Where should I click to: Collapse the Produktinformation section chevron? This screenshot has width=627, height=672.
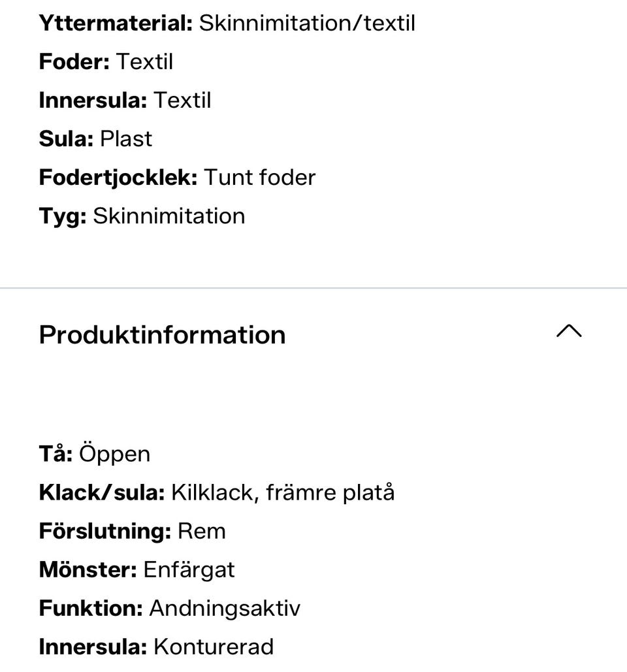tap(569, 332)
